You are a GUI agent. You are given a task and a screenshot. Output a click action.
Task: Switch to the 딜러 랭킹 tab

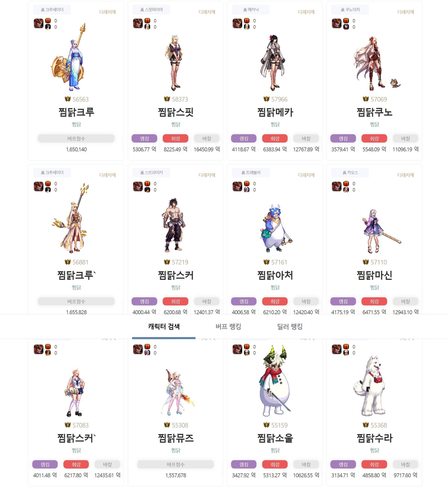tap(290, 326)
